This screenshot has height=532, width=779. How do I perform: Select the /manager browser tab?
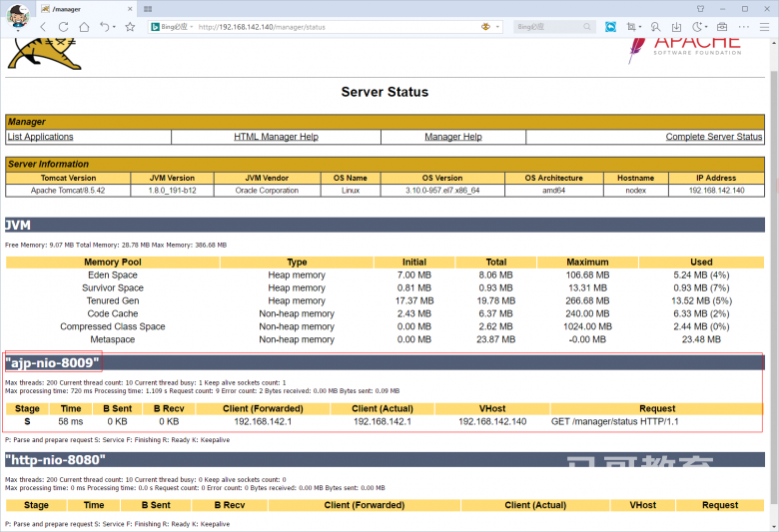point(85,9)
